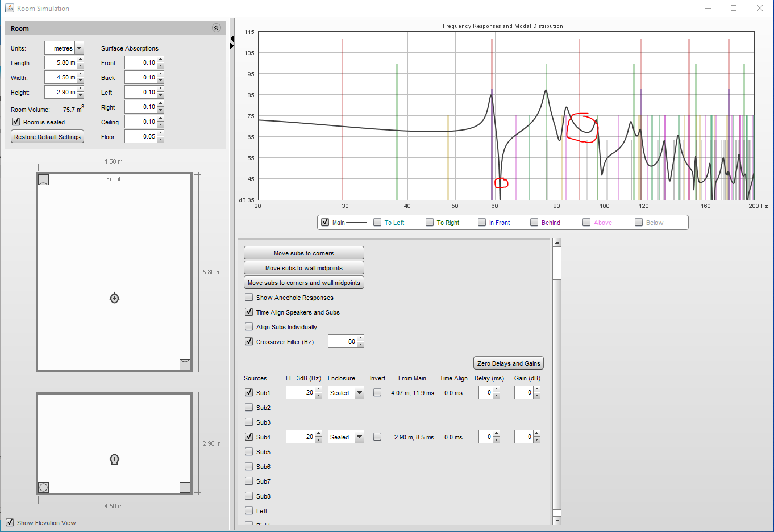Click Move subs to wall midpoints button
Screen dimensions: 774x532
(x=304, y=268)
